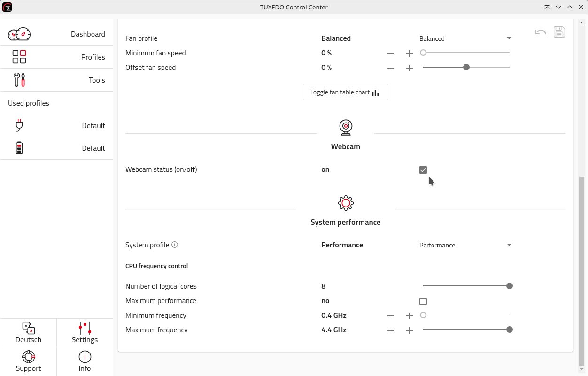The image size is (588, 376).
Task: Increase Maximum frequency with plus
Action: 410,330
